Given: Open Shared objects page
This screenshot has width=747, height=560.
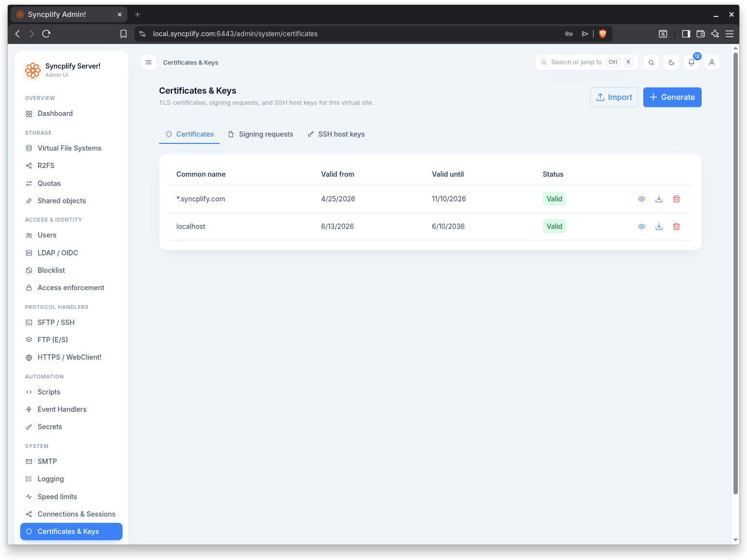Looking at the screenshot, I should [x=71, y=201].
